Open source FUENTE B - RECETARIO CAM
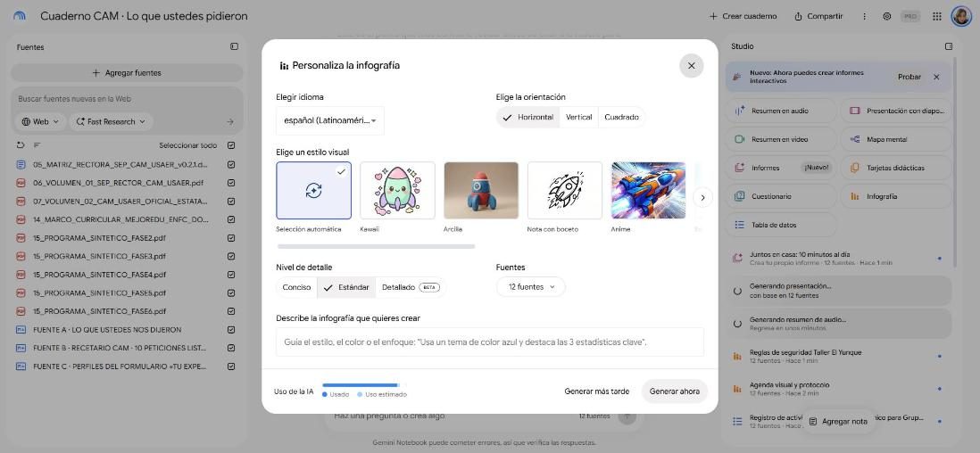 click(120, 348)
